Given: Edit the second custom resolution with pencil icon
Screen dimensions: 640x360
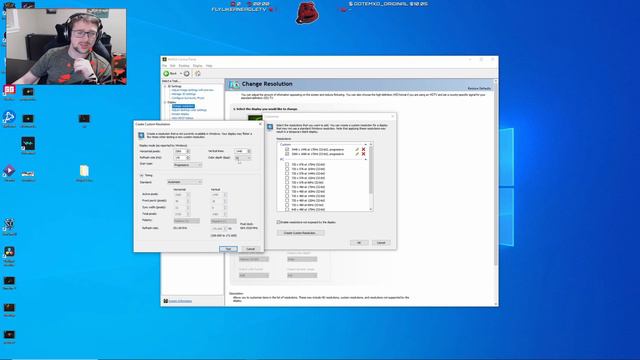Looking at the screenshot, I should click(357, 154).
